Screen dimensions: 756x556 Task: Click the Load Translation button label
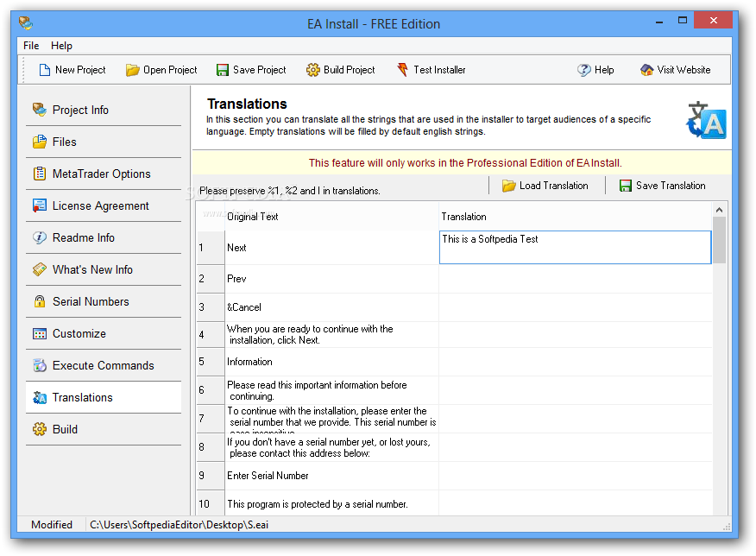(x=554, y=186)
